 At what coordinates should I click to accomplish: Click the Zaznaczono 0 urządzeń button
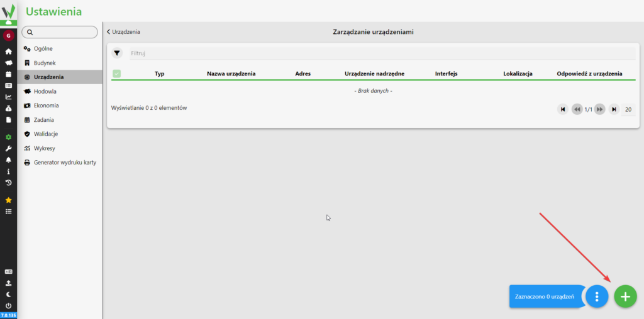(x=544, y=296)
